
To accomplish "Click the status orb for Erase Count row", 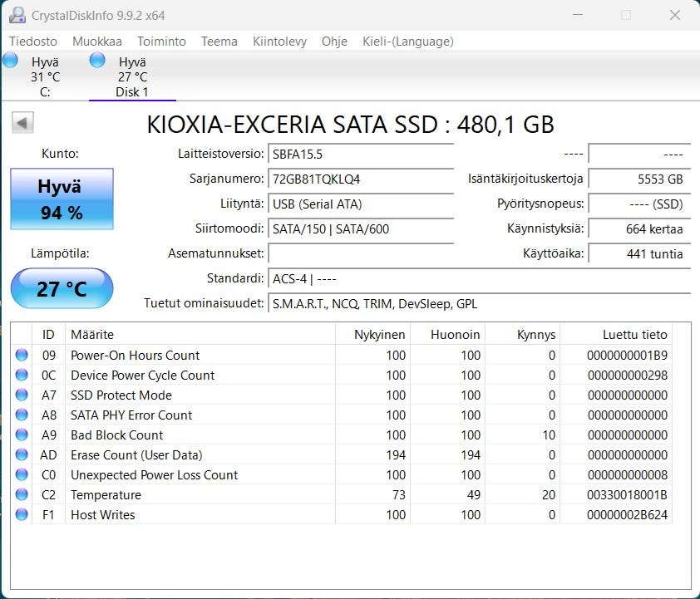I will [22, 454].
